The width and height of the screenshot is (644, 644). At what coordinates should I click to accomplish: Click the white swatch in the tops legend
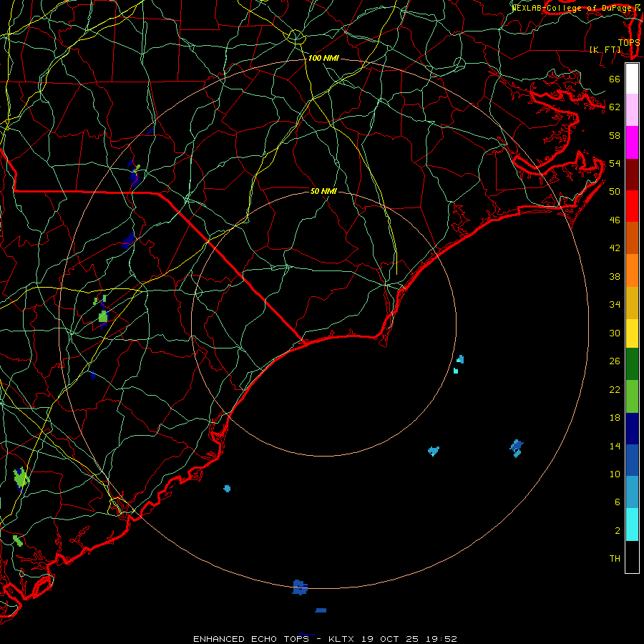tap(632, 79)
